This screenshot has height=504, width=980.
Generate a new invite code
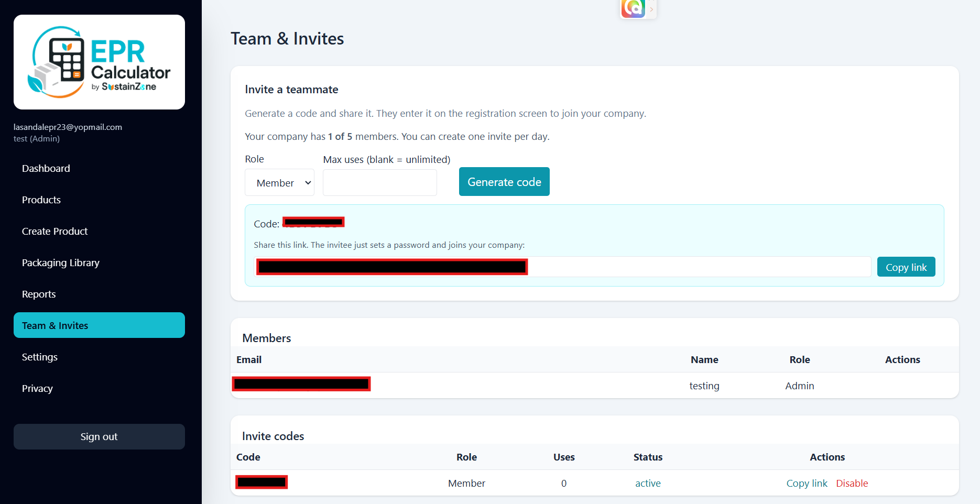click(504, 182)
